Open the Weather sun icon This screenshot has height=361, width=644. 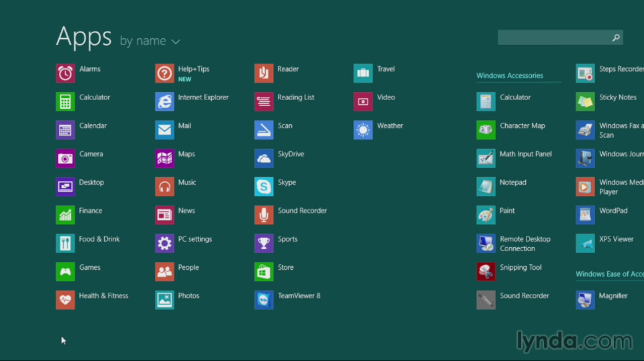[363, 130]
